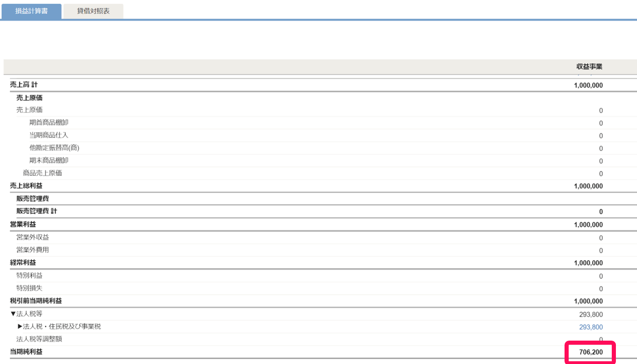Viewport: 637px width, 364px height.
Task: Click the 期首商品棚卸 row label
Action: click(49, 122)
